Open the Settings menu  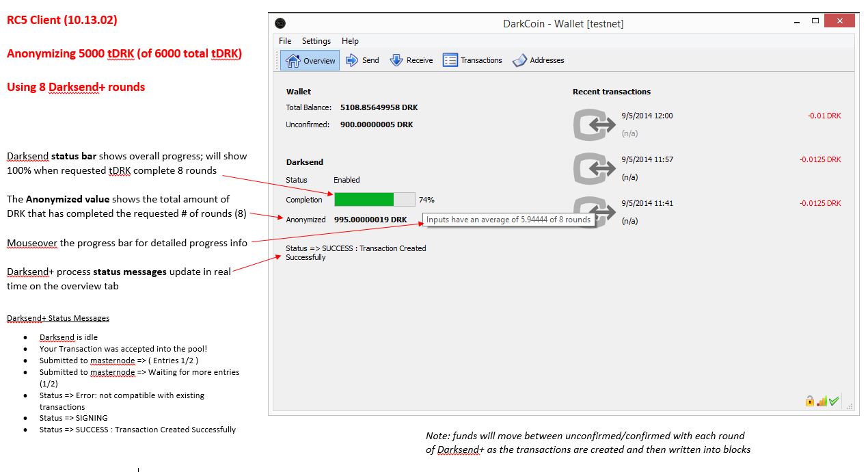[316, 41]
